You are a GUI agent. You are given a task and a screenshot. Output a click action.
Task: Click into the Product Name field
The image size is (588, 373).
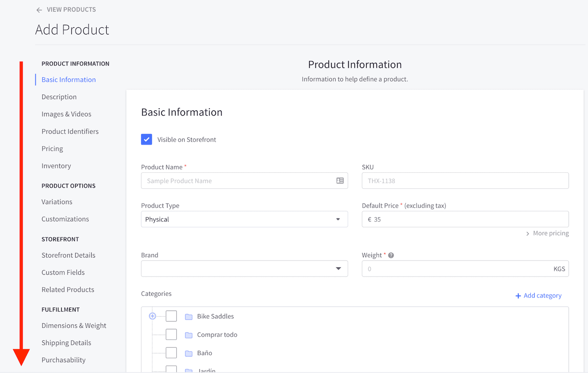click(244, 180)
